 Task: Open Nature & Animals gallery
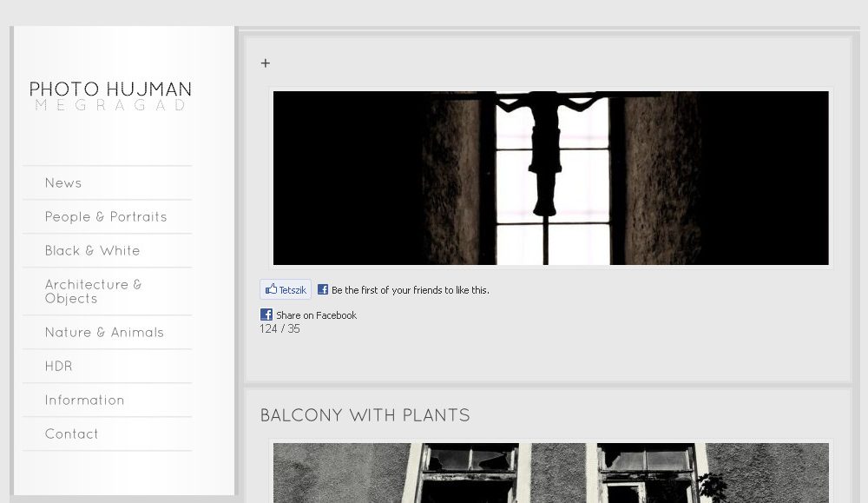[x=104, y=332]
